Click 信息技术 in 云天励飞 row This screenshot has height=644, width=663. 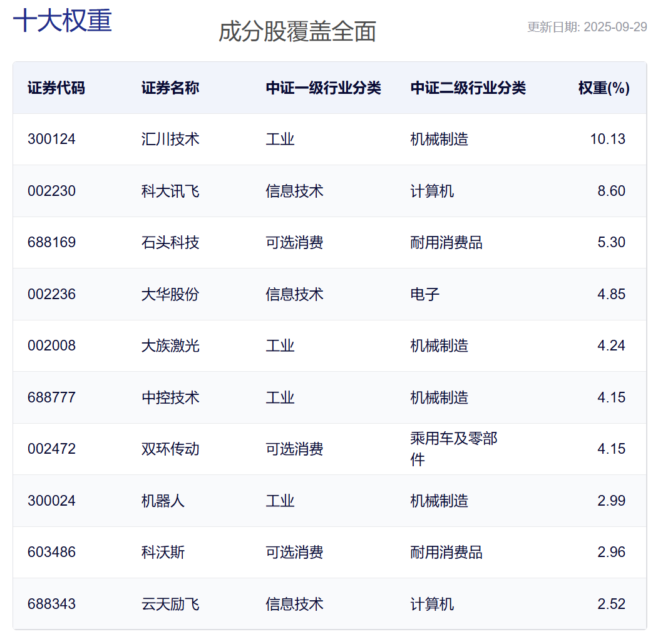click(294, 605)
